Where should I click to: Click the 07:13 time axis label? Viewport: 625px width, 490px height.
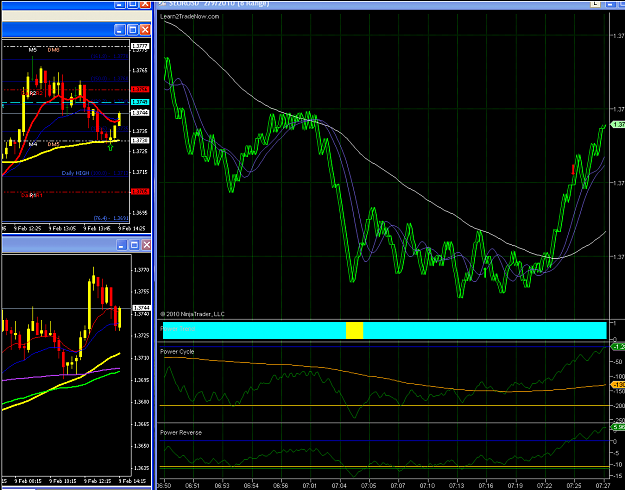(457, 486)
